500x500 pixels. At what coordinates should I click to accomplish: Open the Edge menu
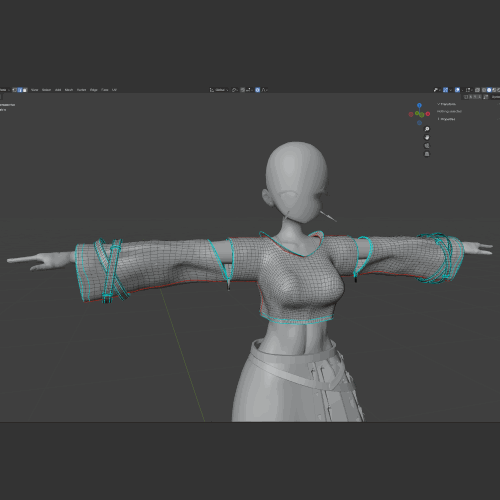coord(94,90)
